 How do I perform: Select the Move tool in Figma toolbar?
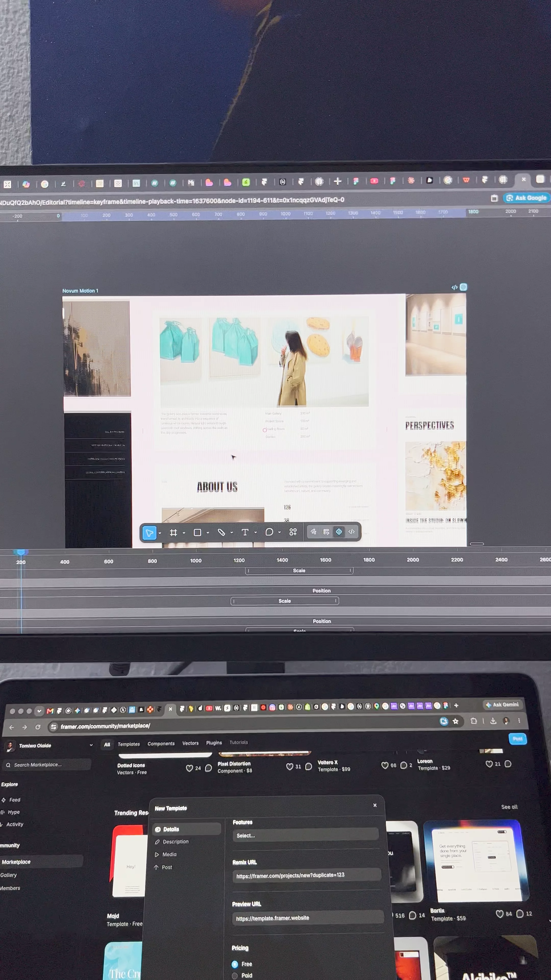(x=149, y=533)
